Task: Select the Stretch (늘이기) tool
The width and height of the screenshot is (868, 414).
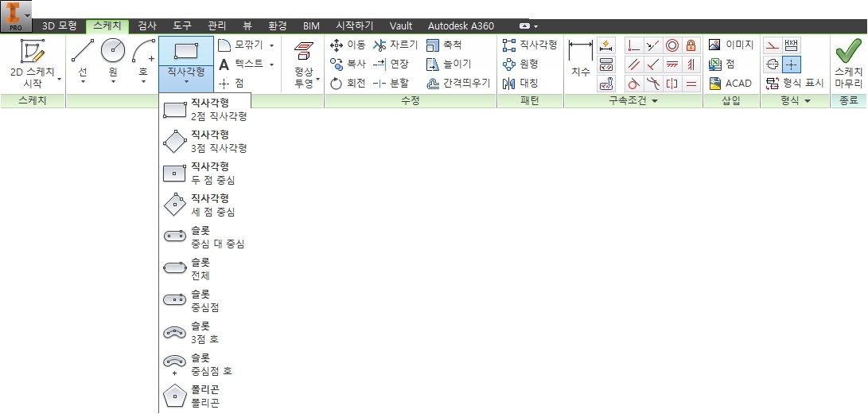Action: click(449, 64)
